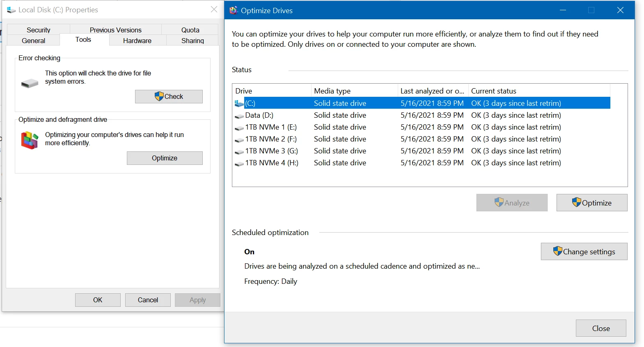Click the 'Frequency: Daily' text
This screenshot has width=644, height=347.
[270, 281]
